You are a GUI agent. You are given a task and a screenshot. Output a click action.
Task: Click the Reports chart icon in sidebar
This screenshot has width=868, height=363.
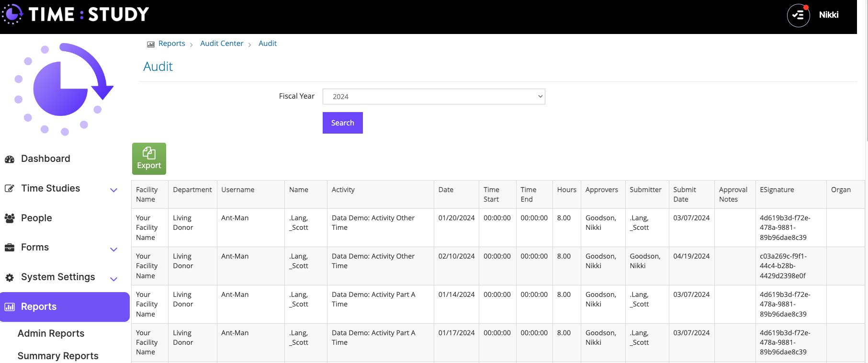pos(10,307)
